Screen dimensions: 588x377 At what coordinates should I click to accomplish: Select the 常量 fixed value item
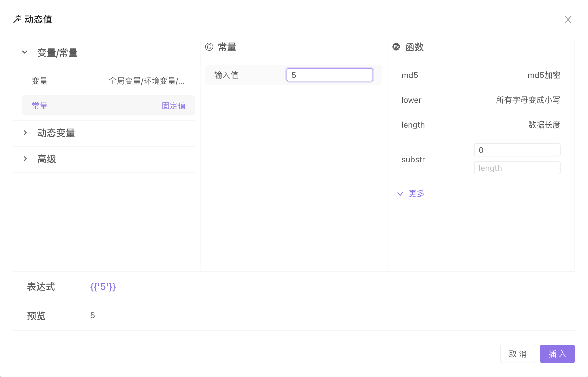point(108,106)
